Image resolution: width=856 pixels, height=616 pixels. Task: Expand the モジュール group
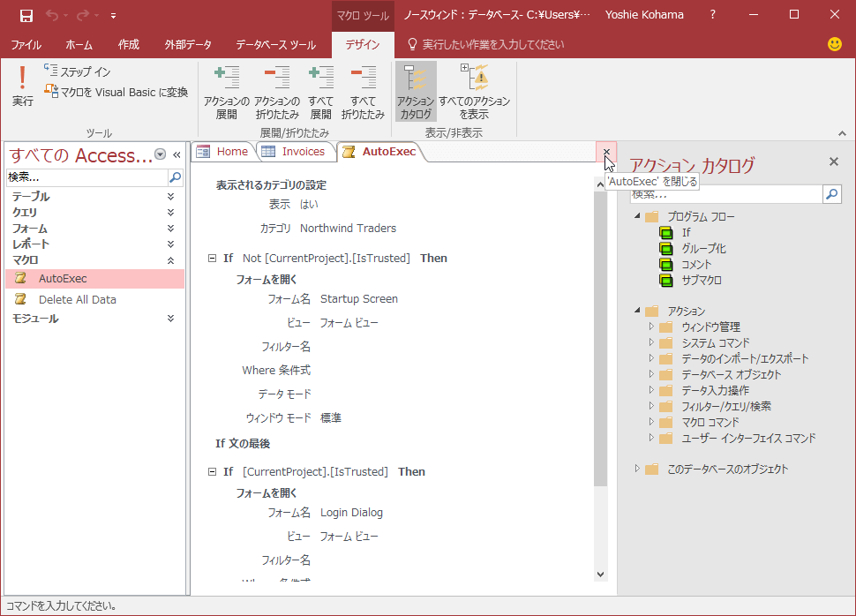(x=171, y=319)
